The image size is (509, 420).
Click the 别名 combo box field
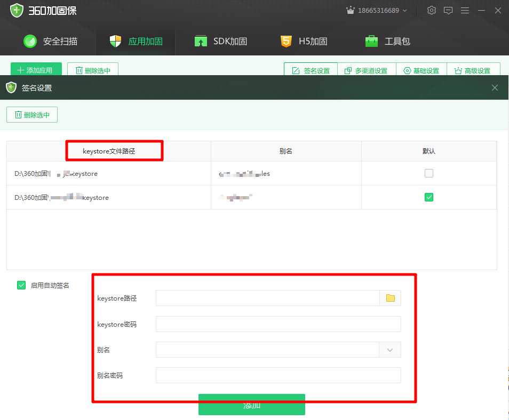click(x=267, y=350)
